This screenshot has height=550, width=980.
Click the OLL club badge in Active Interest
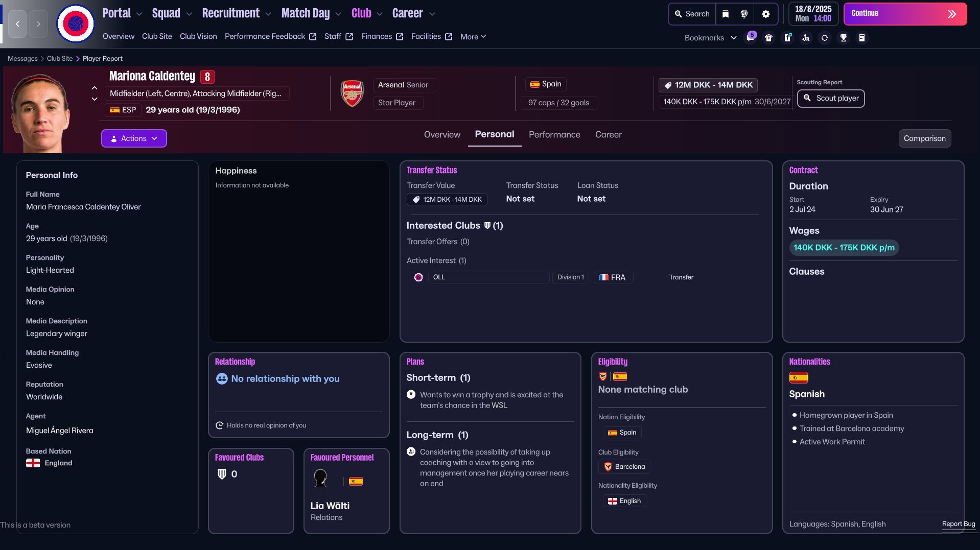pos(418,277)
